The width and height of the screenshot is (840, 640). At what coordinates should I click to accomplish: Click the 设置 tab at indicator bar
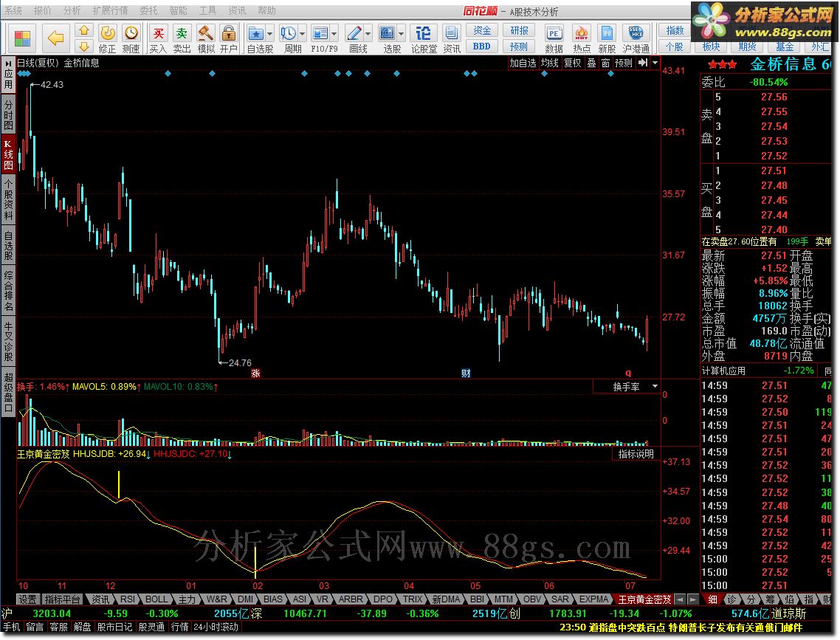[28, 599]
